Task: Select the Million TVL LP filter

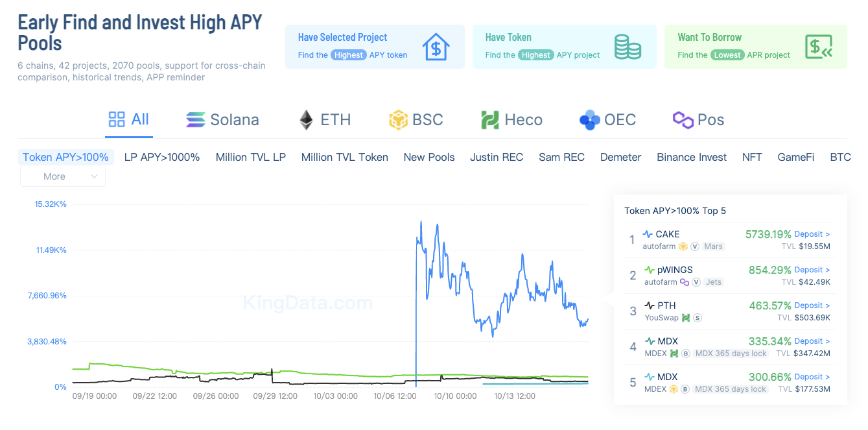Action: (x=251, y=157)
